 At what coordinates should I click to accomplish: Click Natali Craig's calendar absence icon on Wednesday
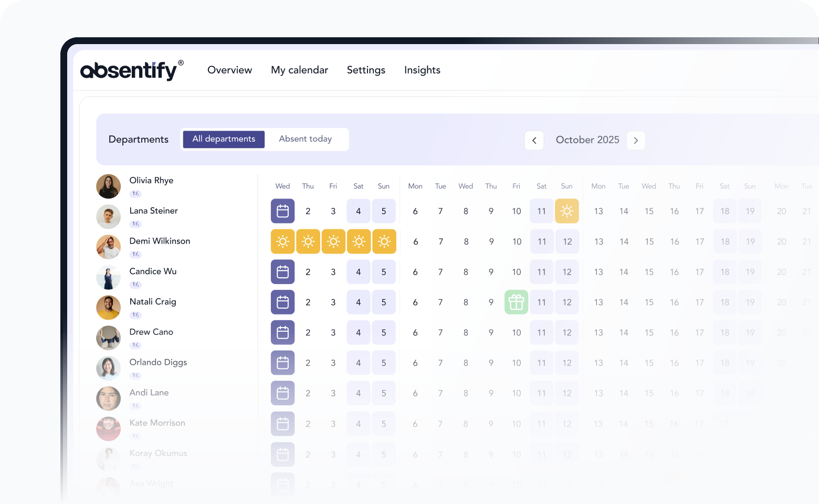click(282, 302)
